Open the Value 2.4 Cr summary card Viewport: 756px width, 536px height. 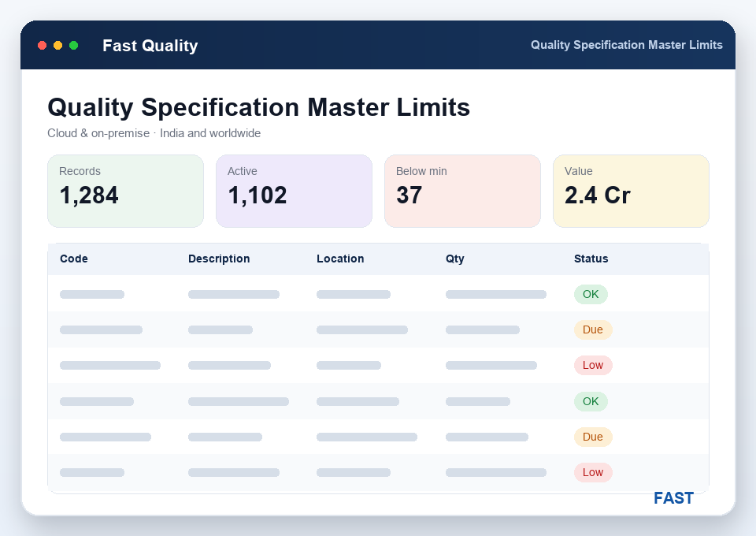[631, 191]
